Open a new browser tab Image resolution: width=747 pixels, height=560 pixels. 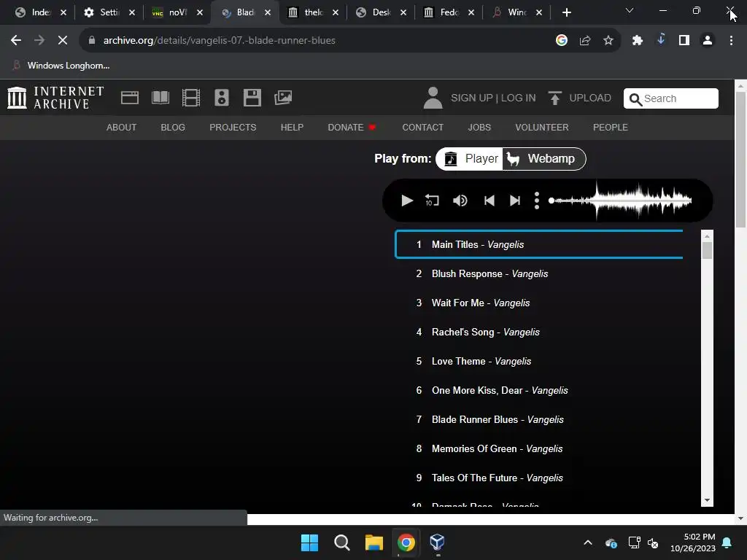[x=566, y=12]
